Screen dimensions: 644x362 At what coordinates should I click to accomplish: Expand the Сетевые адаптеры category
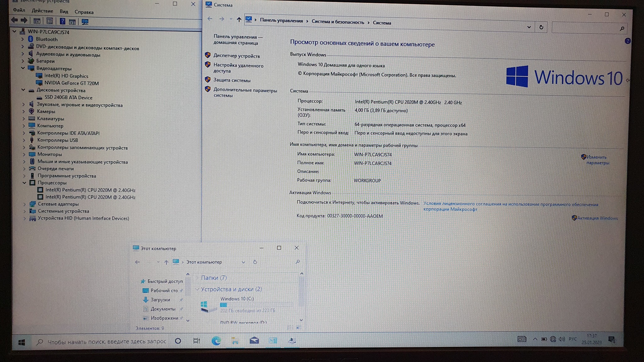pos(25,204)
